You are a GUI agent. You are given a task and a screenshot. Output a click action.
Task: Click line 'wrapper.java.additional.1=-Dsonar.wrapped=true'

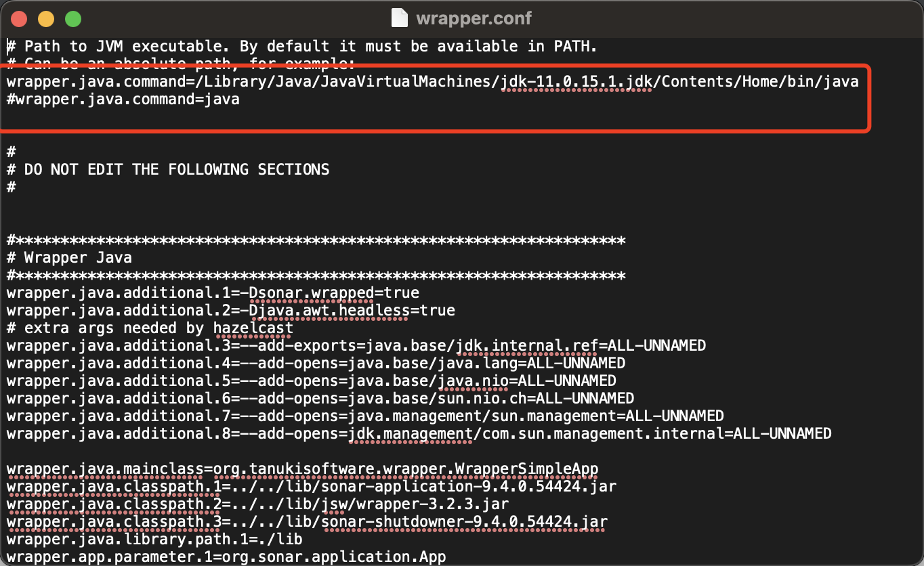[213, 293]
